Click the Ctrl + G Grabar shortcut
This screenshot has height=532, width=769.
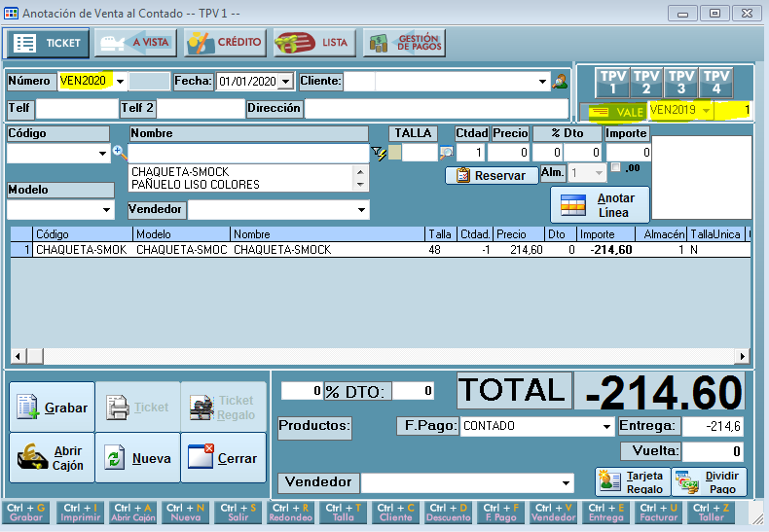26,513
